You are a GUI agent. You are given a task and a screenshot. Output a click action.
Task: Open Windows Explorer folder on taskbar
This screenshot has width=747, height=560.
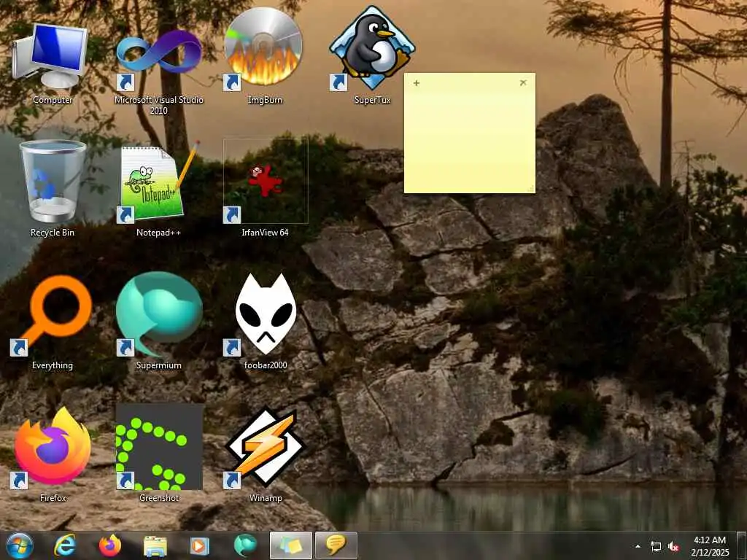[x=155, y=546]
